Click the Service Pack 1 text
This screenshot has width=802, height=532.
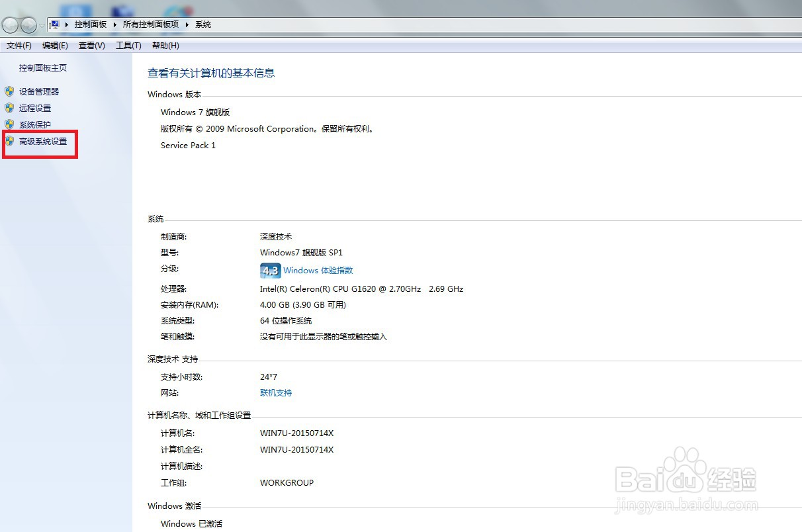click(x=188, y=146)
